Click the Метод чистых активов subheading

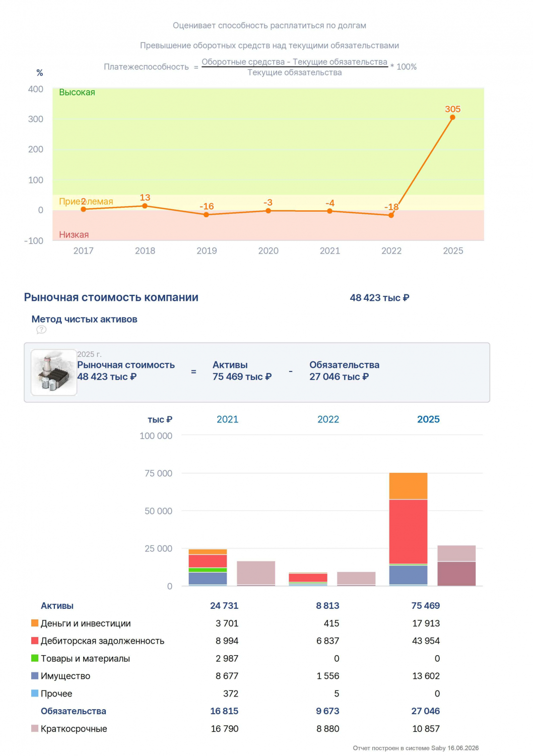coord(85,319)
